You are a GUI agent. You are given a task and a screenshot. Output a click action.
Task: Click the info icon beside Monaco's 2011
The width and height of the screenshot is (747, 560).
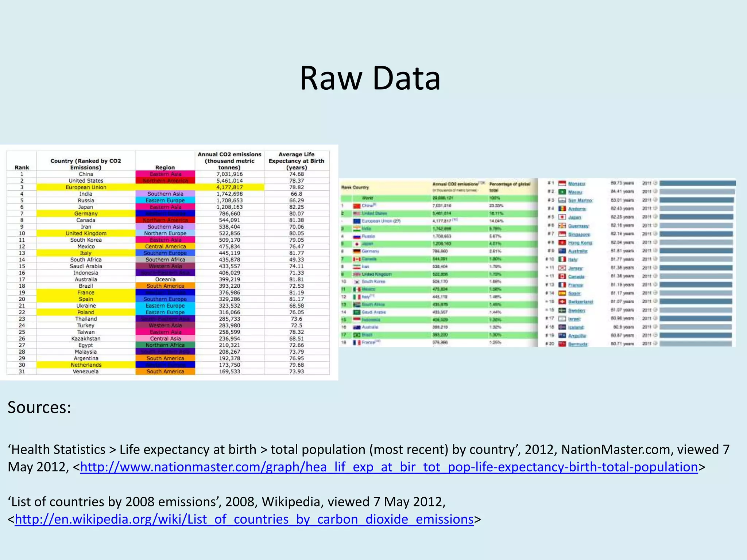[655, 183]
